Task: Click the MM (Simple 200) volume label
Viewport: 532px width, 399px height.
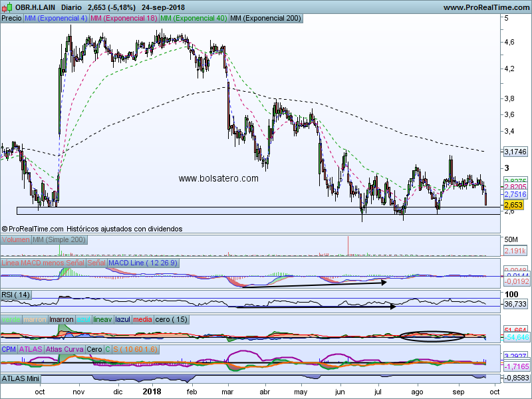Action: pyautogui.click(x=59, y=240)
